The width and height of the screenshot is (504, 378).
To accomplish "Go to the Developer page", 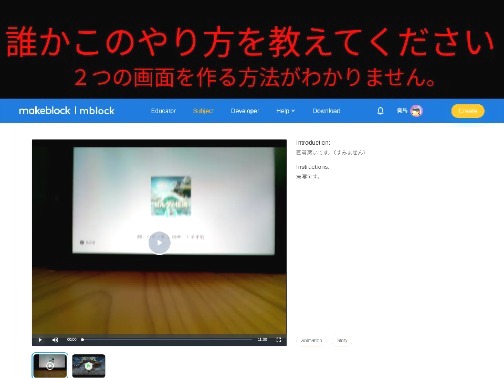I will pos(244,111).
